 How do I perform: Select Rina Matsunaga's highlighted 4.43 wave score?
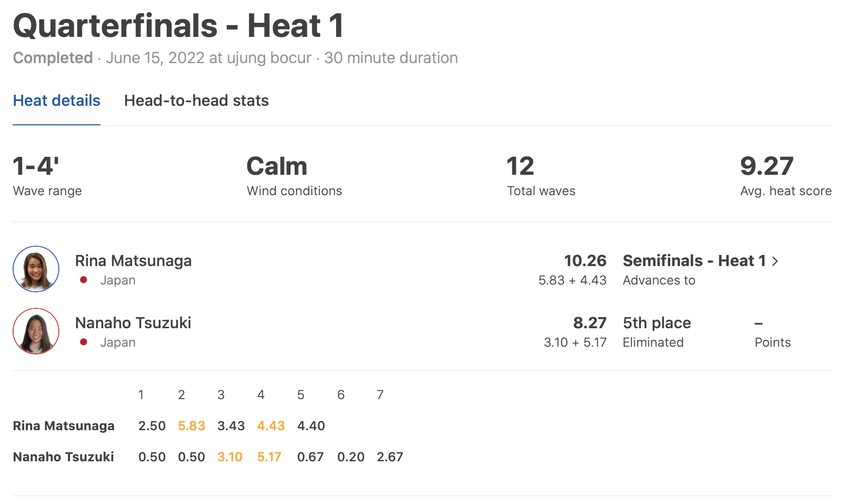point(271,426)
